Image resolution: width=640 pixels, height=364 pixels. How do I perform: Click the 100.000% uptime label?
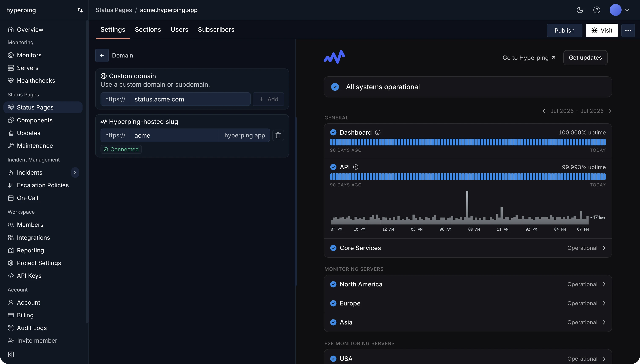[x=582, y=132]
